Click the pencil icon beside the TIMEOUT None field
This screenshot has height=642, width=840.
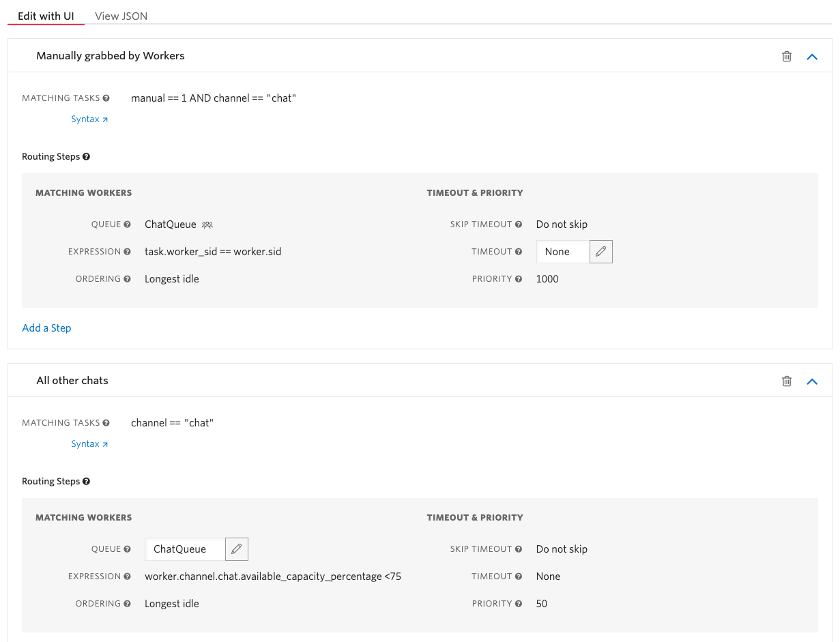(600, 252)
